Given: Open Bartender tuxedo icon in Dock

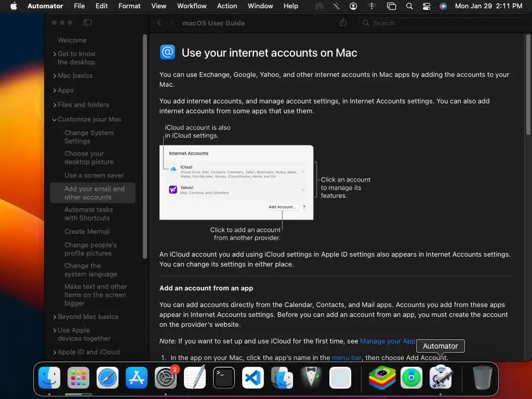Looking at the screenshot, I should [311, 377].
